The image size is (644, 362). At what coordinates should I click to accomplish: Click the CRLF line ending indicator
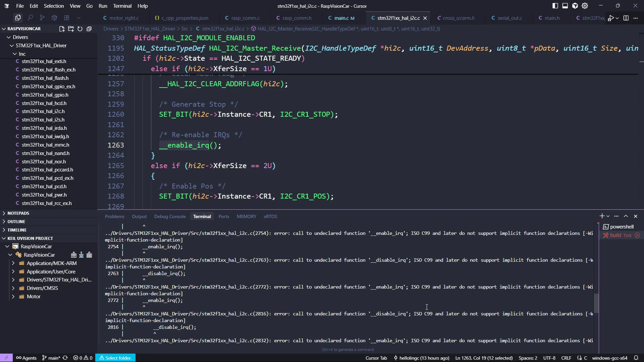click(x=566, y=358)
